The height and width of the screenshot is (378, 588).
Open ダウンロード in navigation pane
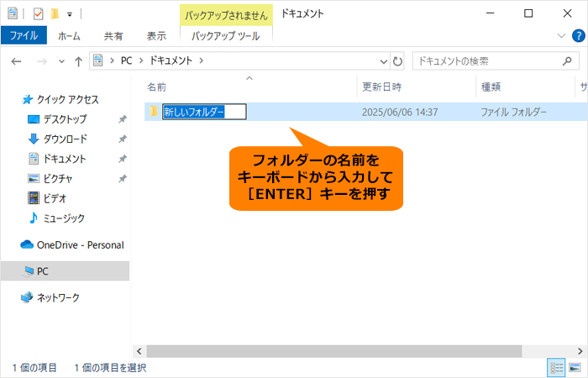[x=65, y=139]
